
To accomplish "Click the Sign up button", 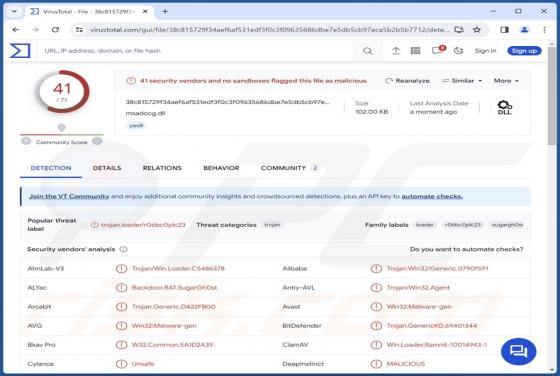I will pyautogui.click(x=524, y=51).
